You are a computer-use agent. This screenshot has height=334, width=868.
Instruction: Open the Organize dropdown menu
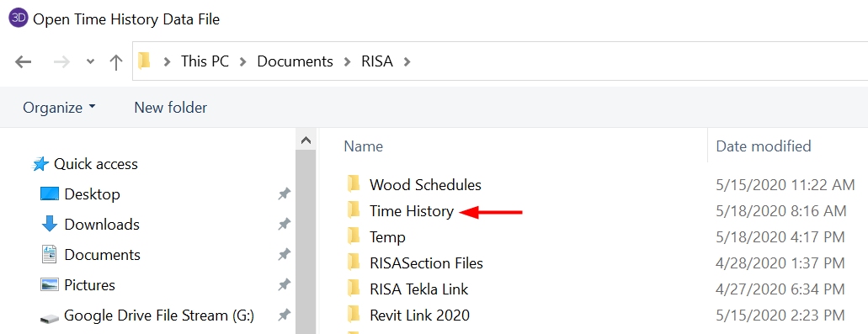pos(59,108)
